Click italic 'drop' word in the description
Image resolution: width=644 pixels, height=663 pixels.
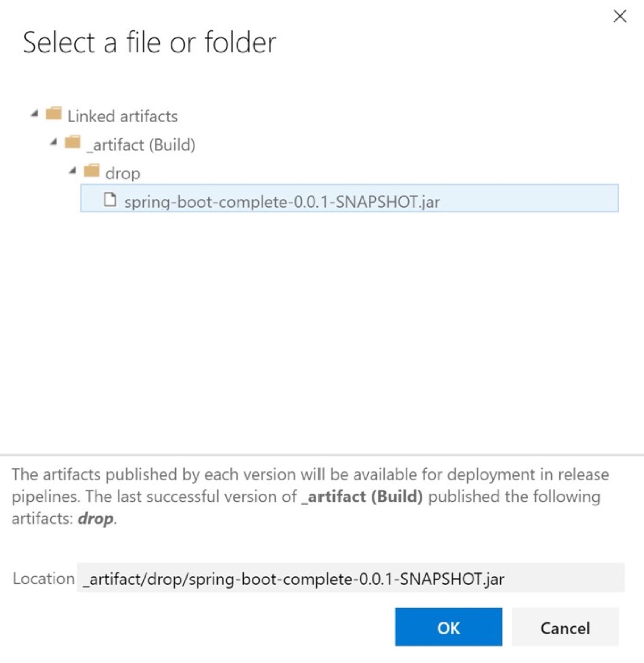tap(96, 519)
